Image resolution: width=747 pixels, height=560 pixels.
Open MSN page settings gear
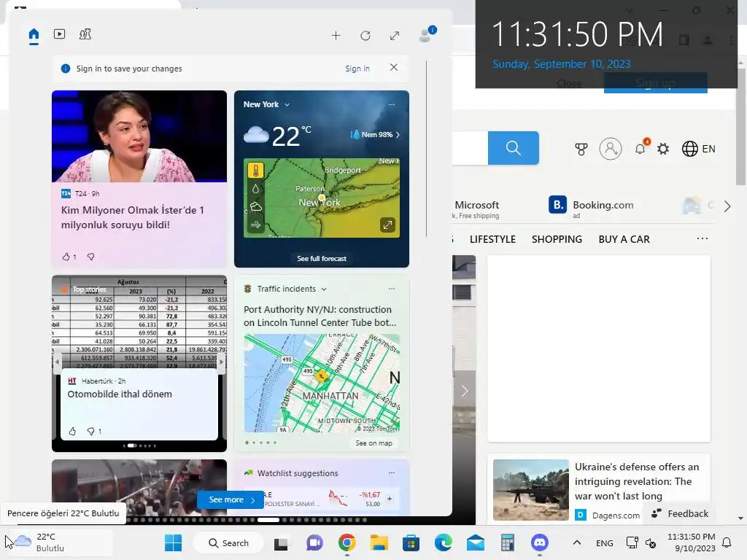(663, 149)
